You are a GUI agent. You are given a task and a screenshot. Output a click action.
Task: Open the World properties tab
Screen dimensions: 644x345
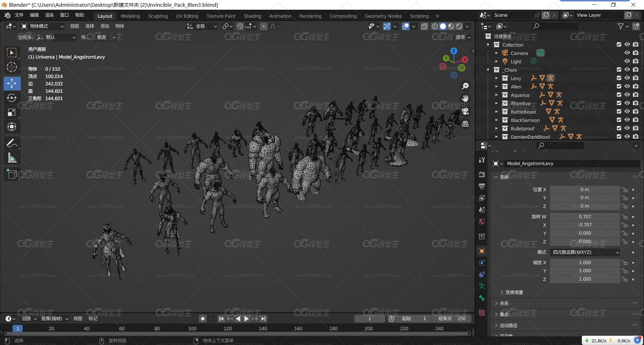click(x=482, y=221)
